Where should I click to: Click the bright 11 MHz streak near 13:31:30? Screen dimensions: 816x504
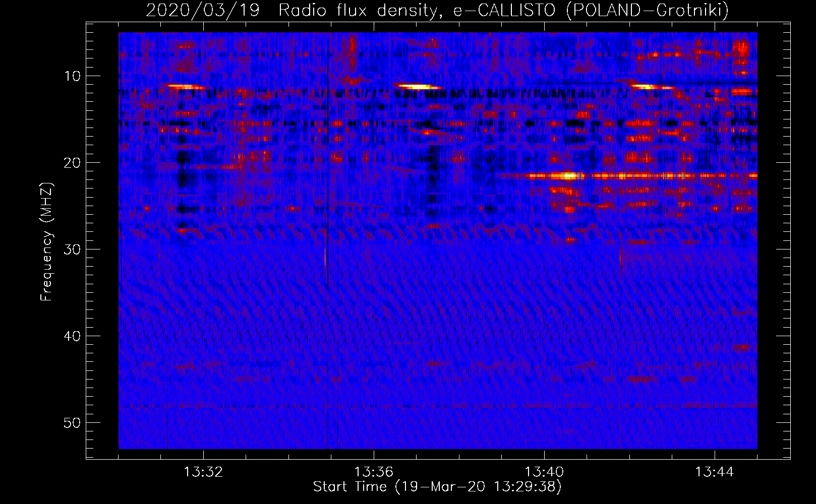[x=187, y=87]
